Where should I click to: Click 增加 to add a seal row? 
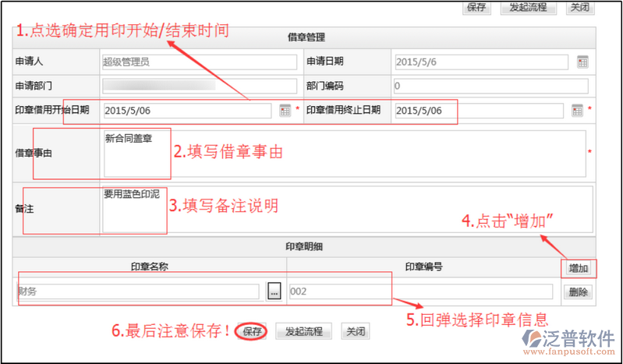tap(578, 268)
